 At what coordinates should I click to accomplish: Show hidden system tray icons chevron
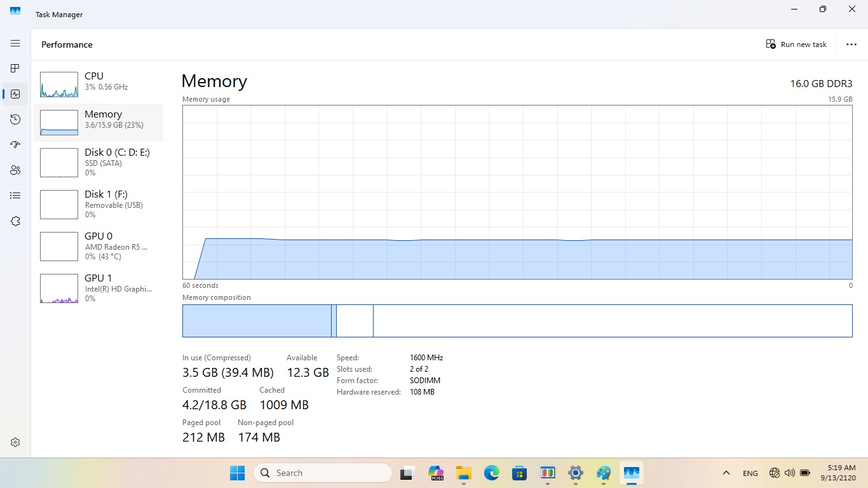pyautogui.click(x=726, y=473)
